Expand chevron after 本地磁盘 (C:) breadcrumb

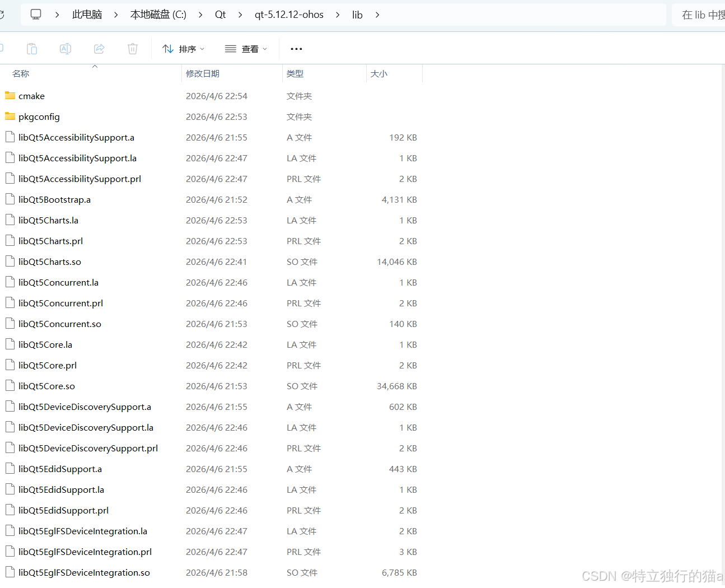(x=200, y=15)
